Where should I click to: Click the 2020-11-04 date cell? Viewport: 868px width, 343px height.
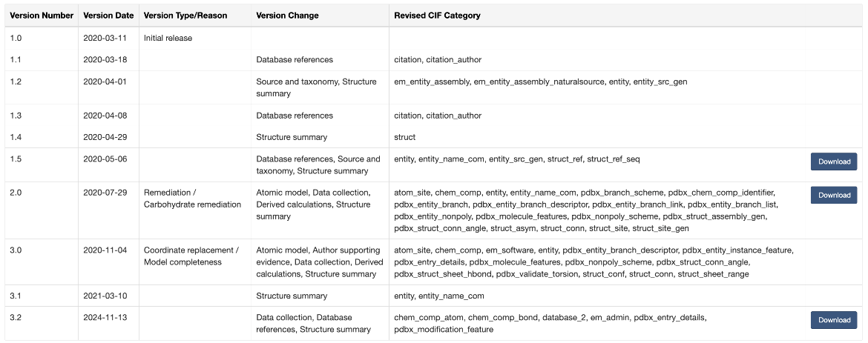point(105,250)
